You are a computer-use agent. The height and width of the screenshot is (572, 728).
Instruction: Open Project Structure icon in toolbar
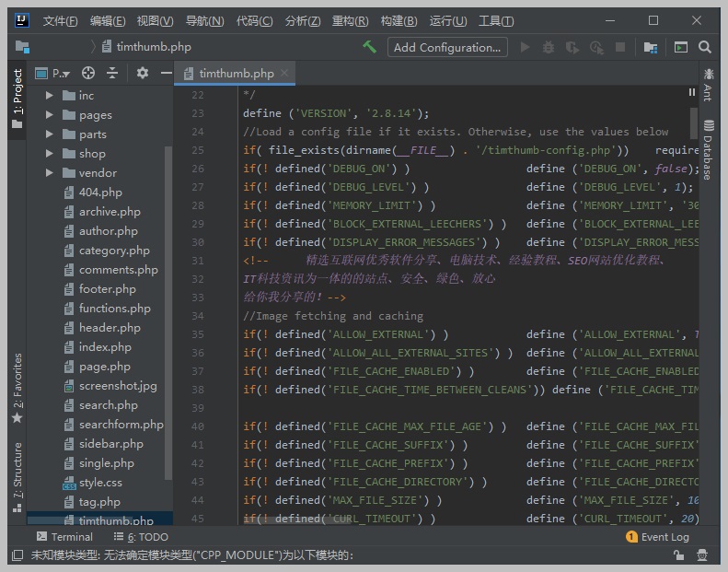[x=651, y=47]
